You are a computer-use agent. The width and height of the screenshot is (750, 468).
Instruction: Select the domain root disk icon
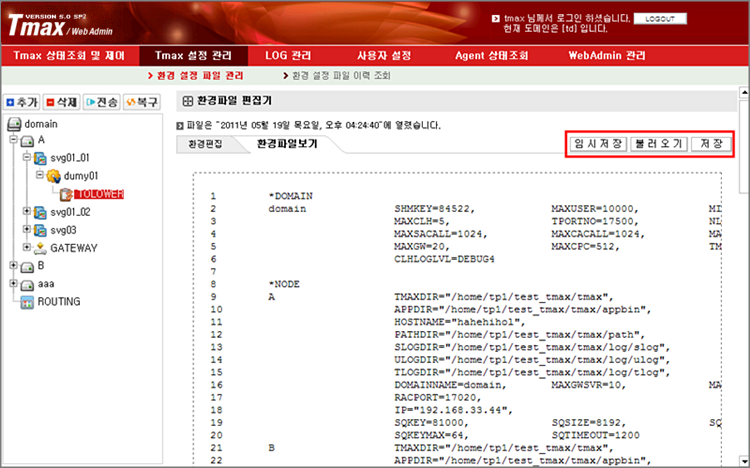14,124
